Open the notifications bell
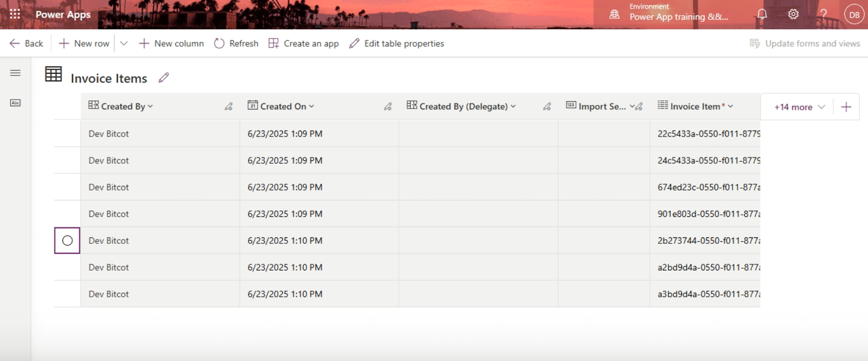The image size is (868, 361). tap(762, 15)
